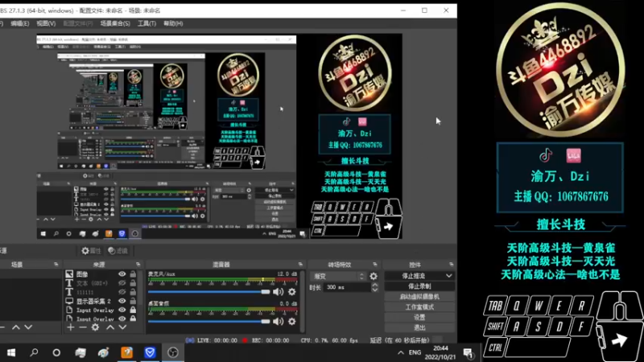Open Cortana circle on the taskbar
The image size is (644, 362).
pos(56,352)
